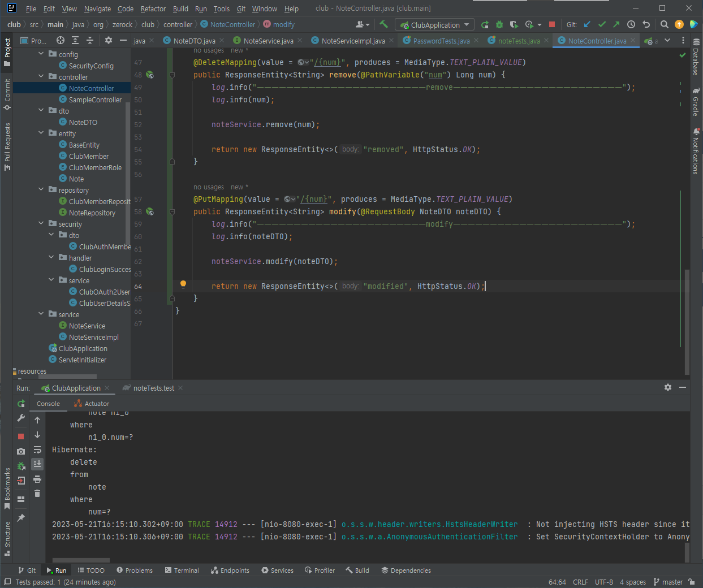Viewport: 703px width, 588px height.
Task: Toggle the pin tab icon in Run panel
Action: pyautogui.click(x=21, y=518)
